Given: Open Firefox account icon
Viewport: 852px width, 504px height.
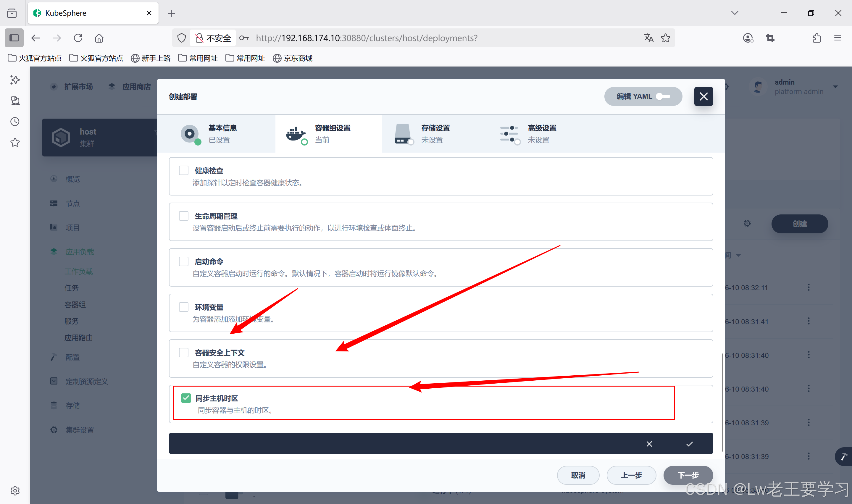Looking at the screenshot, I should click(x=748, y=38).
